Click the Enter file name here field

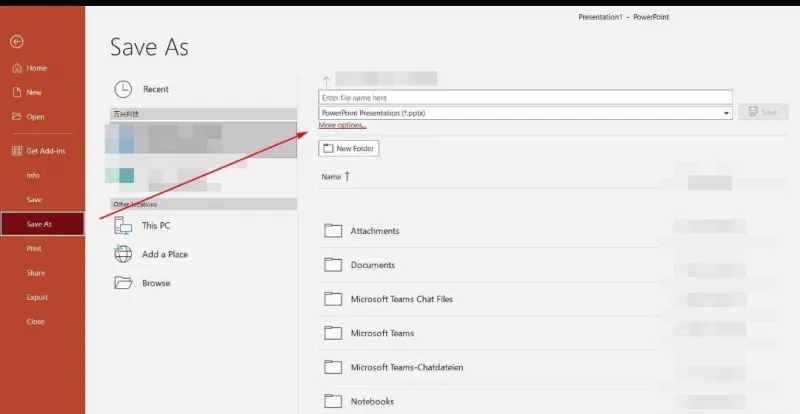[x=526, y=98]
